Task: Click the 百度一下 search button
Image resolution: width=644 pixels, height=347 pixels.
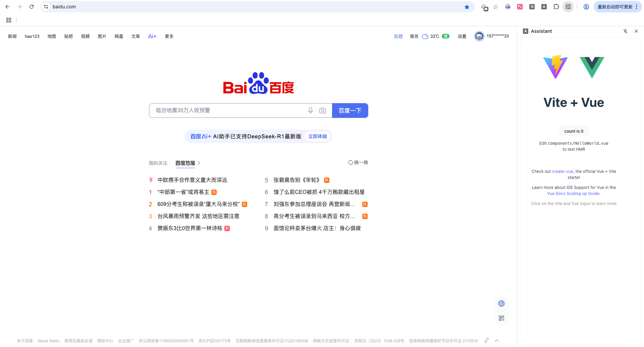Action: pyautogui.click(x=350, y=111)
